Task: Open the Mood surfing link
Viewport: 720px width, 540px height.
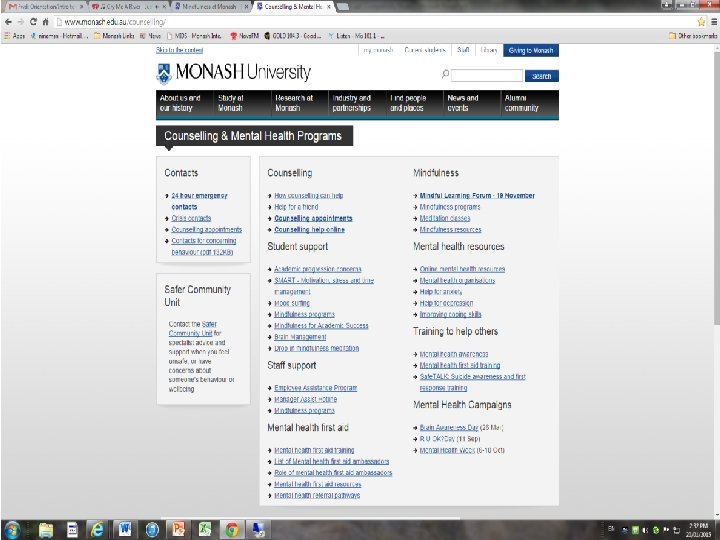Action: 292,303
